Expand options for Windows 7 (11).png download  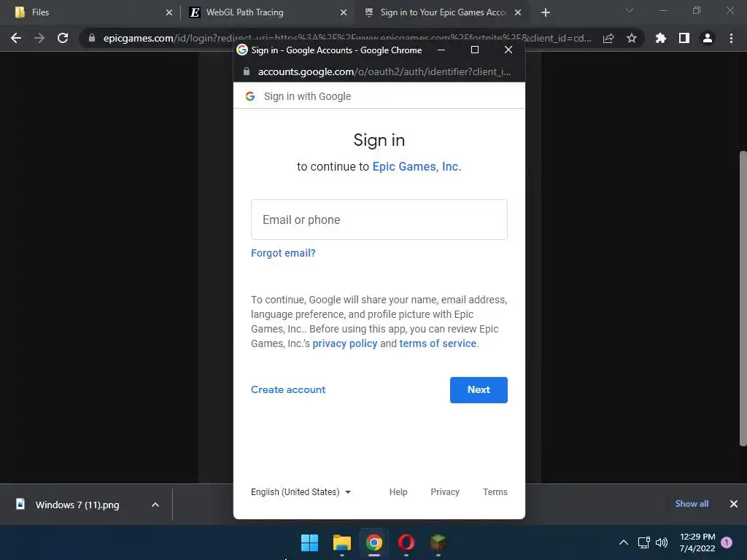tap(155, 505)
